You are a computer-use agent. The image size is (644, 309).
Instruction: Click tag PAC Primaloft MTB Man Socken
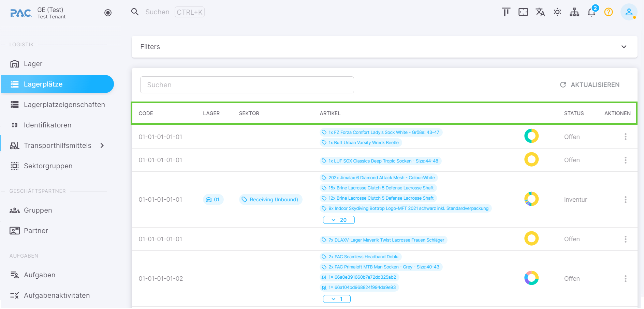[x=381, y=267]
